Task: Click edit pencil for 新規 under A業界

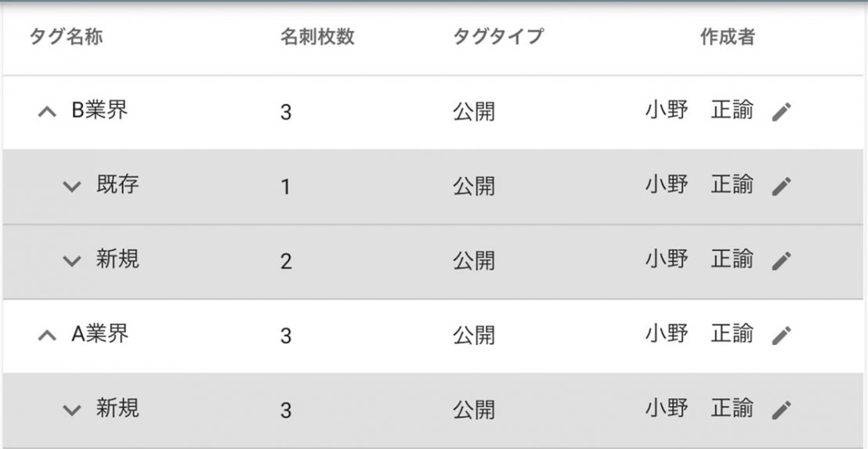Action: pos(782,410)
